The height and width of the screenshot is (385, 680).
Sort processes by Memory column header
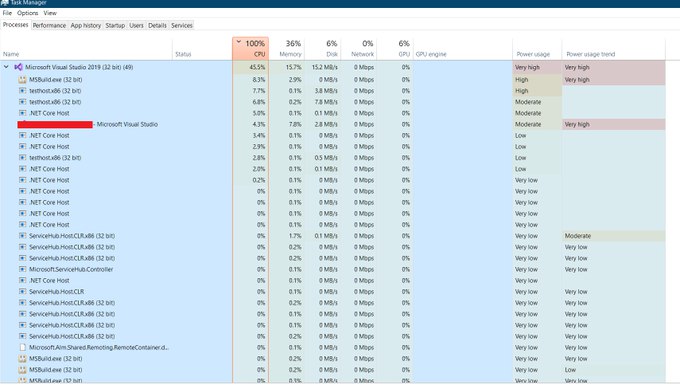(287, 49)
